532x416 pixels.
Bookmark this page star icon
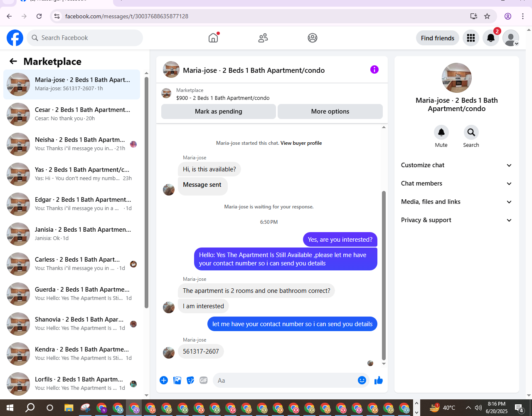487,16
